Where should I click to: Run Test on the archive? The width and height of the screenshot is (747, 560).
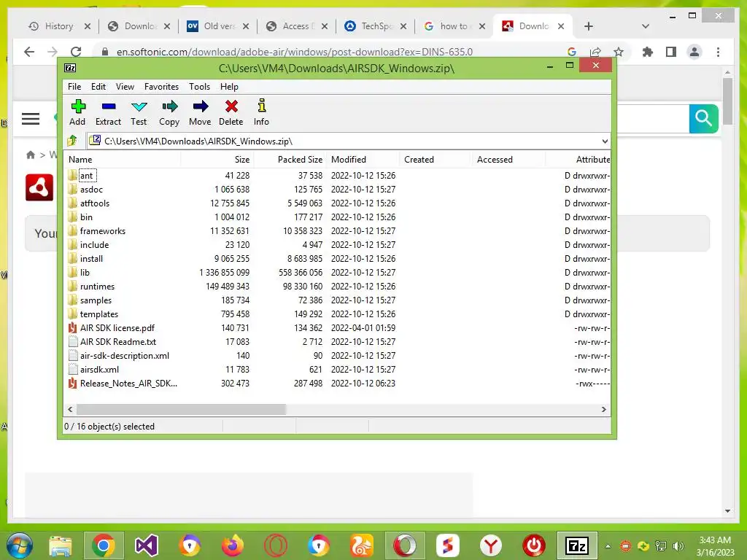[x=139, y=112]
